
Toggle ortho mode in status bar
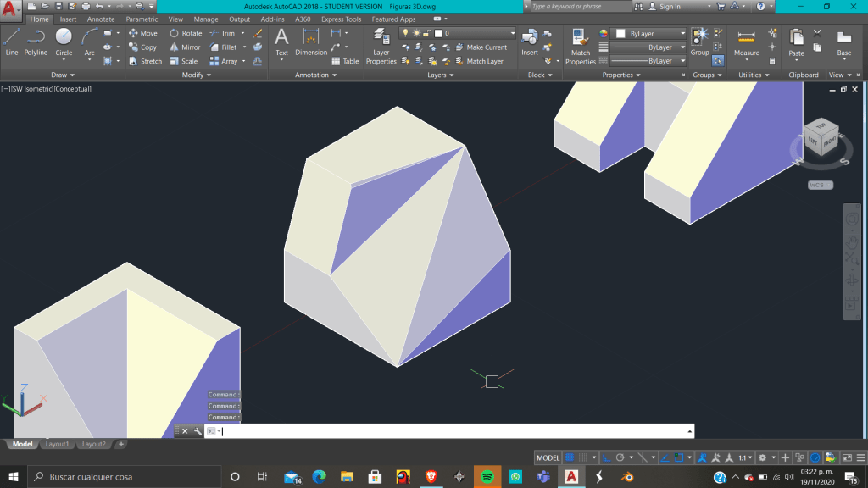pos(607,457)
